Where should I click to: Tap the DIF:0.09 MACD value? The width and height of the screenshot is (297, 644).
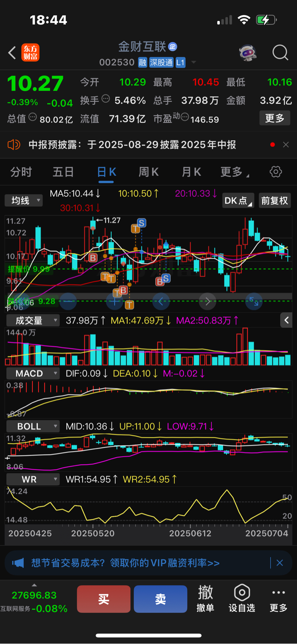(x=87, y=374)
